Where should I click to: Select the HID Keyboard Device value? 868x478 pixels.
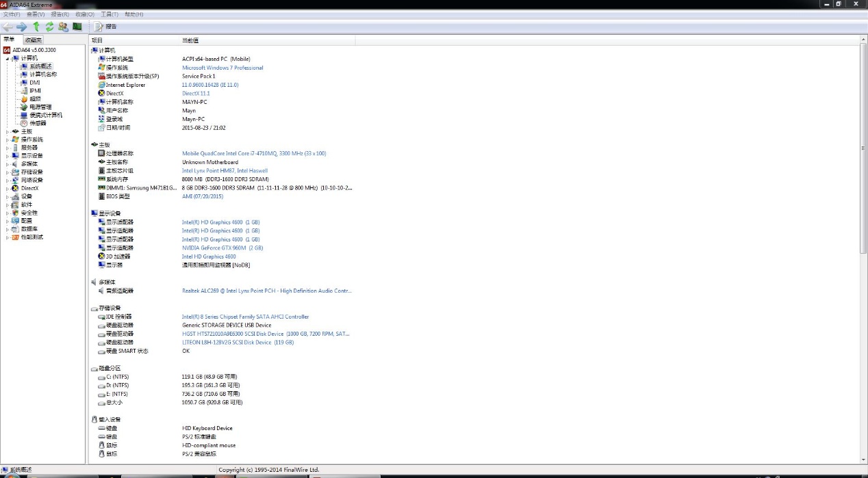207,428
